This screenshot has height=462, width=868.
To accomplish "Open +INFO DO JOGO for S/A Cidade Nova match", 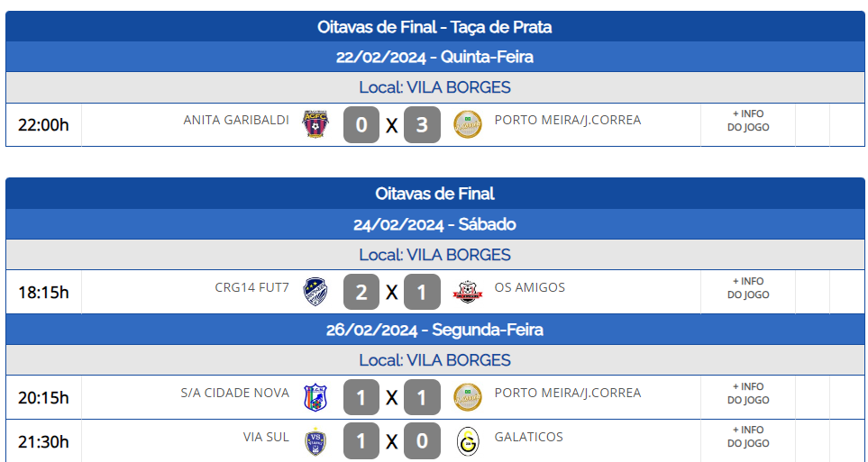I will point(748,394).
